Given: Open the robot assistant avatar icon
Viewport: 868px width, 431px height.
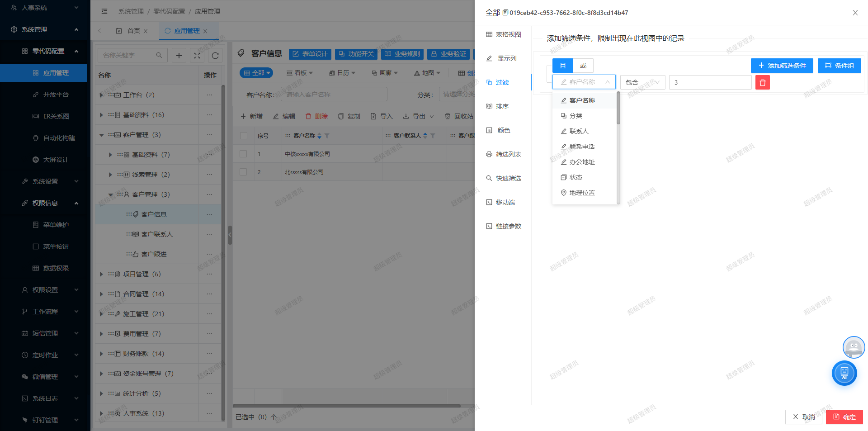Looking at the screenshot, I should pyautogui.click(x=854, y=347).
